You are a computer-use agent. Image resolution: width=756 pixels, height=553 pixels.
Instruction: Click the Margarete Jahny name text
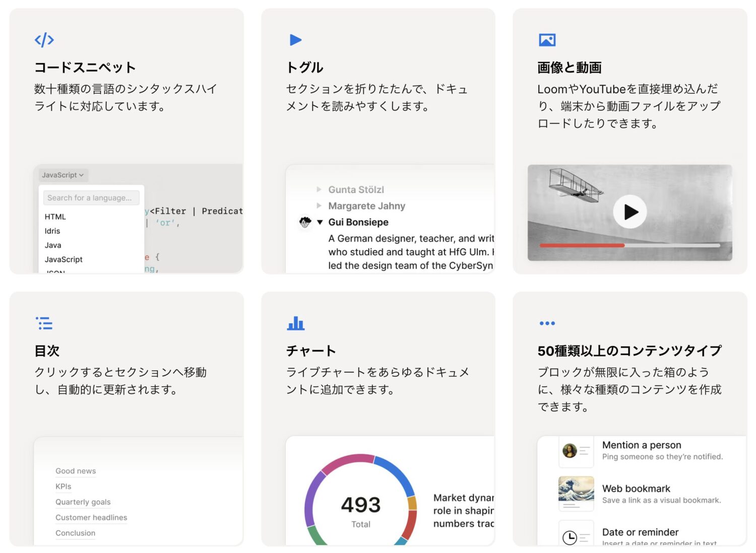367,205
